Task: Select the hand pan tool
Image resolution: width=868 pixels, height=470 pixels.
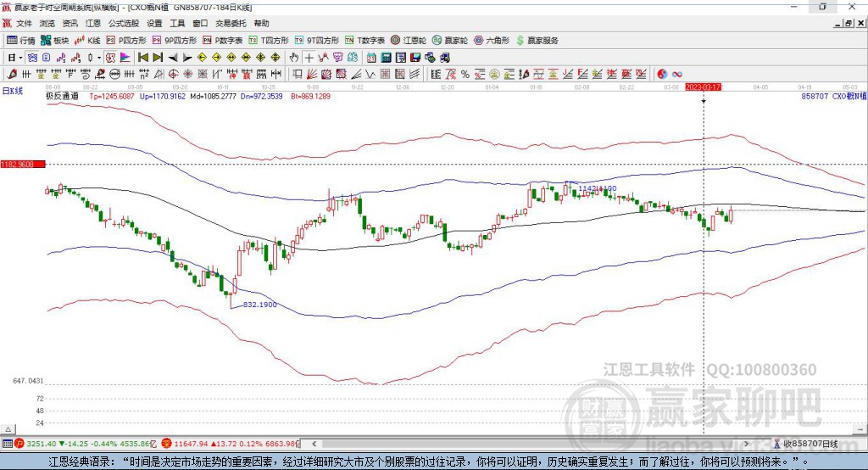Action: 294,58
